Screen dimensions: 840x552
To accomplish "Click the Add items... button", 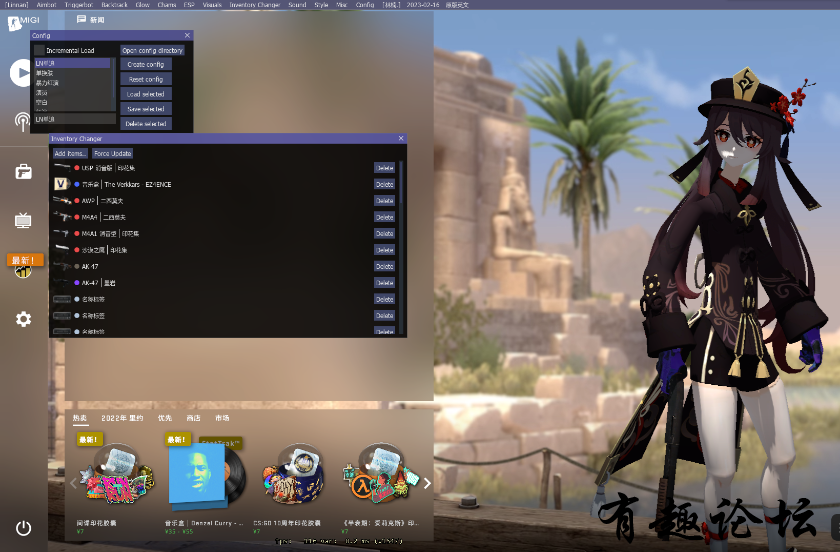I will [x=70, y=153].
